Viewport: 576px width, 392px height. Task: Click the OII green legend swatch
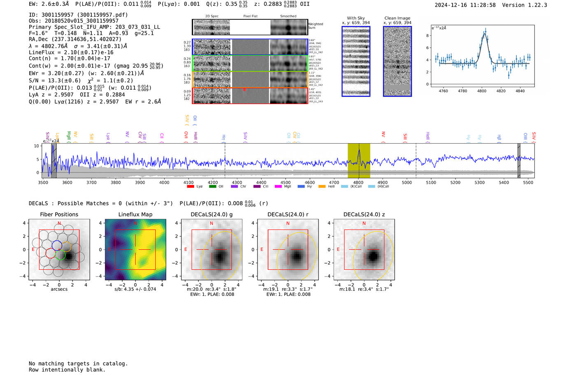point(212,187)
